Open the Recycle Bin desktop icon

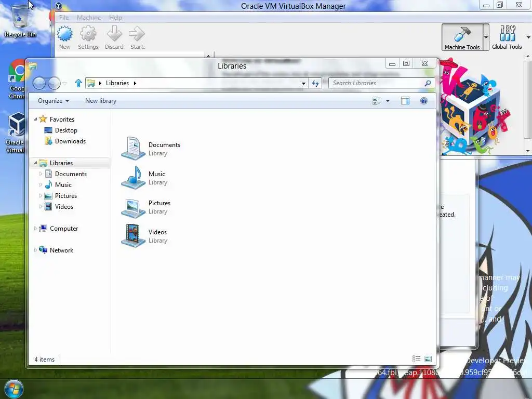20,21
